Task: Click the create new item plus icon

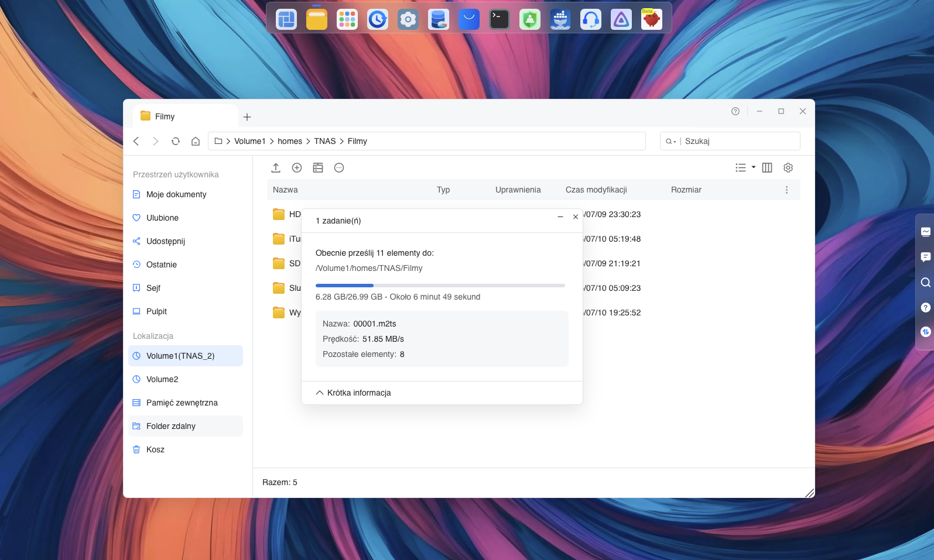Action: [297, 168]
